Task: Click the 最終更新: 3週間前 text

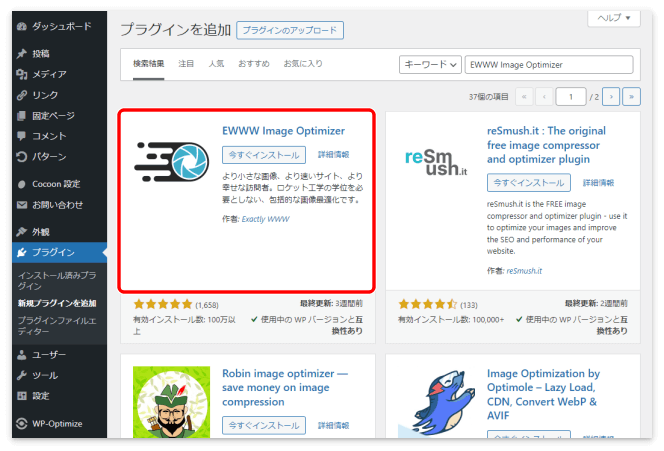Action: (331, 303)
